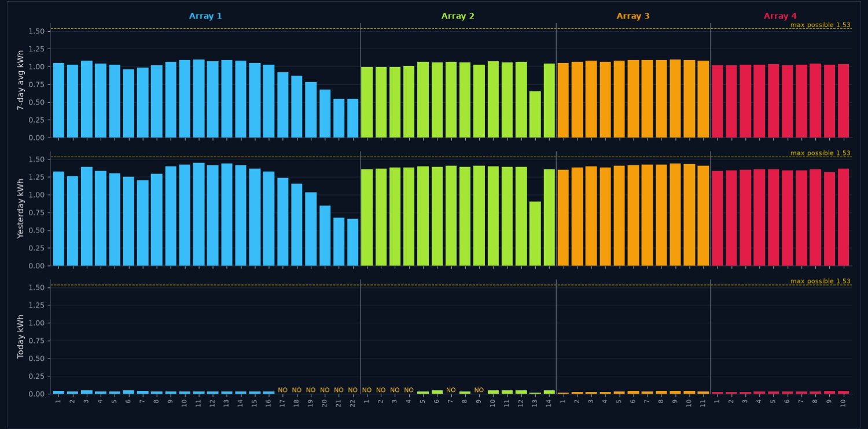868x429 pixels.
Task: Click the NO label for Array 2 panel 4
Action: click(409, 390)
